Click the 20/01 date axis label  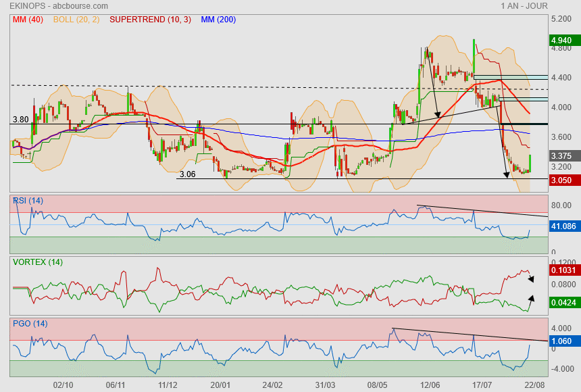coord(220,385)
